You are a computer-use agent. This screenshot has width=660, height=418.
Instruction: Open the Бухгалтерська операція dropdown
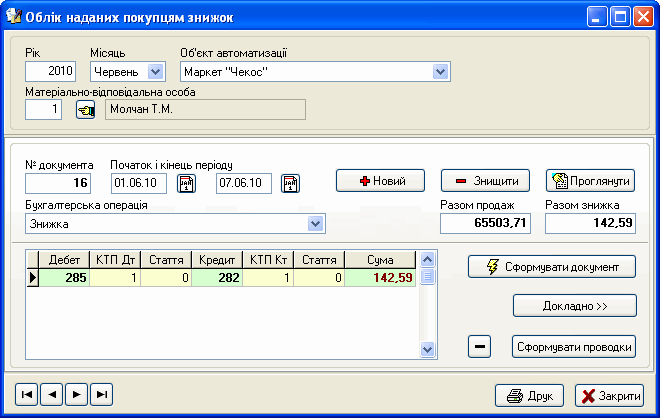click(316, 224)
